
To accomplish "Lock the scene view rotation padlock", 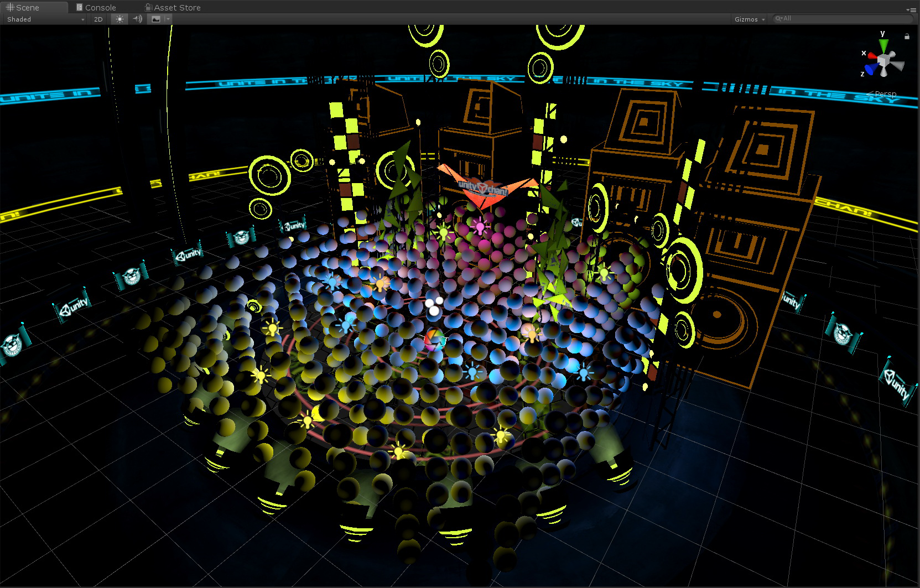I will pos(907,37).
